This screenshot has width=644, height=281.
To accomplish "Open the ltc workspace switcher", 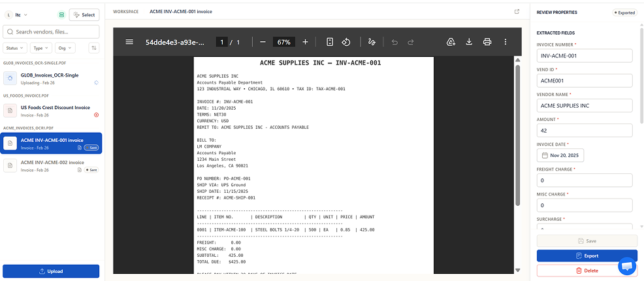I will (24, 14).
